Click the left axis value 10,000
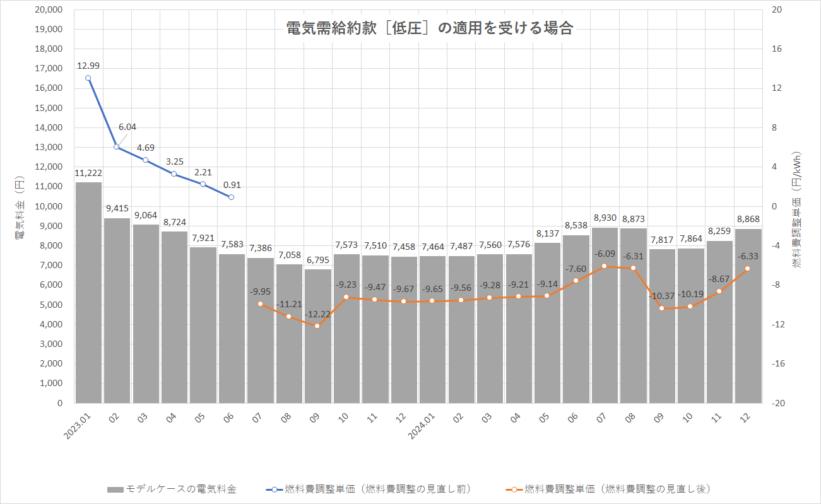Image resolution: width=821 pixels, height=504 pixels. (50, 206)
